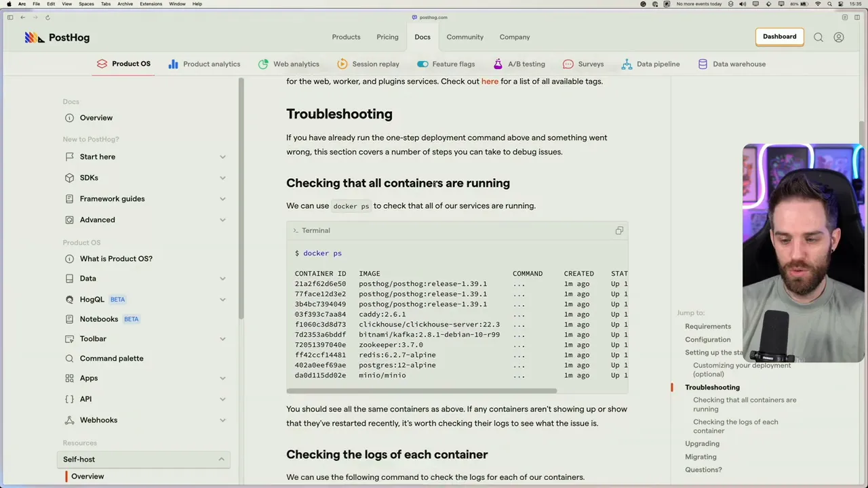
Task: Click the Surveys speech bubble icon
Action: click(568, 64)
